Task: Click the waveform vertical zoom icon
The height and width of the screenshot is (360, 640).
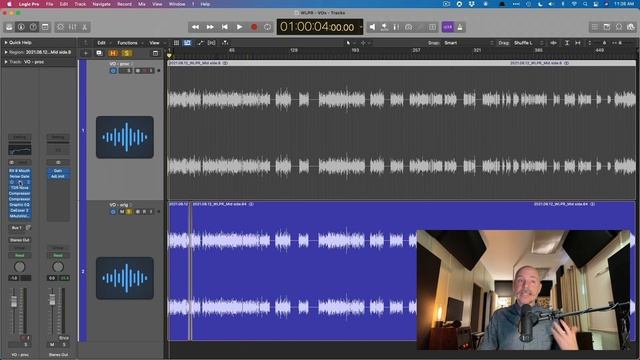Action: [x=553, y=43]
